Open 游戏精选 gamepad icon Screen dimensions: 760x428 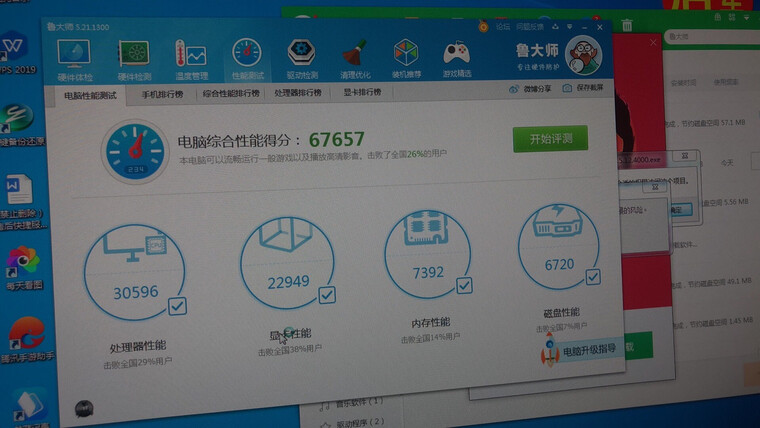coord(457,58)
